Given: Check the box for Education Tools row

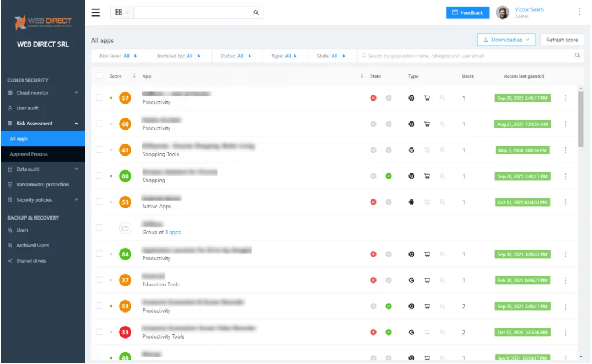Looking at the screenshot, I should tap(99, 280).
